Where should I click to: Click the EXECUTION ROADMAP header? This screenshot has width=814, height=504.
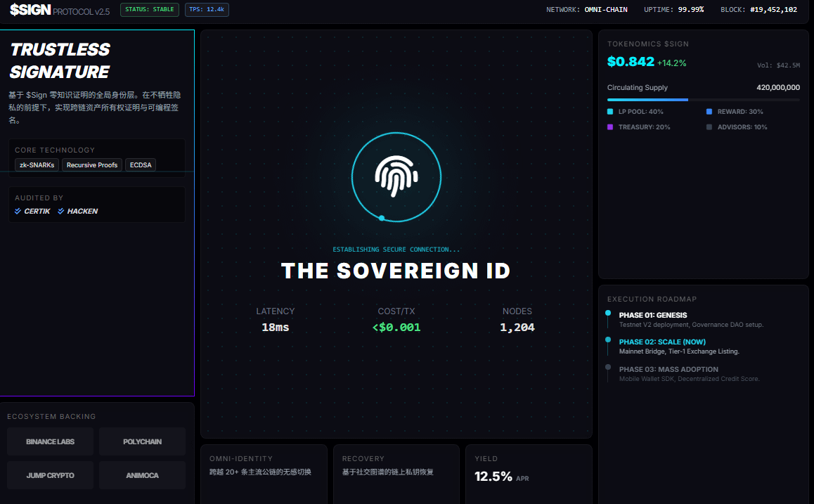(x=652, y=299)
